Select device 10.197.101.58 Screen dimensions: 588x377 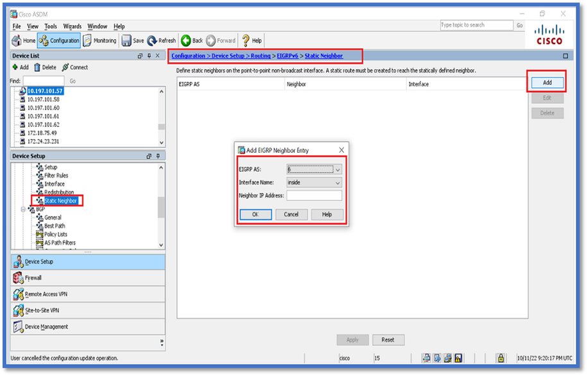point(44,99)
